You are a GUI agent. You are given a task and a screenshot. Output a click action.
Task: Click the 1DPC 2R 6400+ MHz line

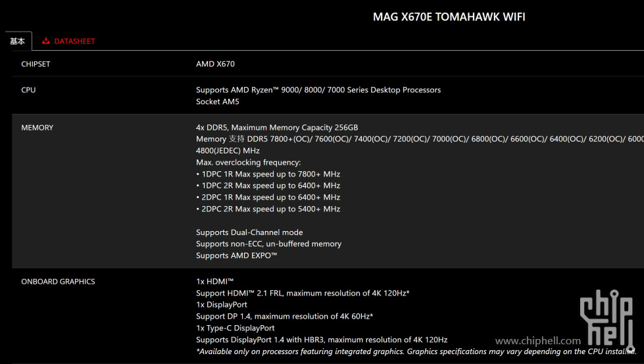point(268,186)
